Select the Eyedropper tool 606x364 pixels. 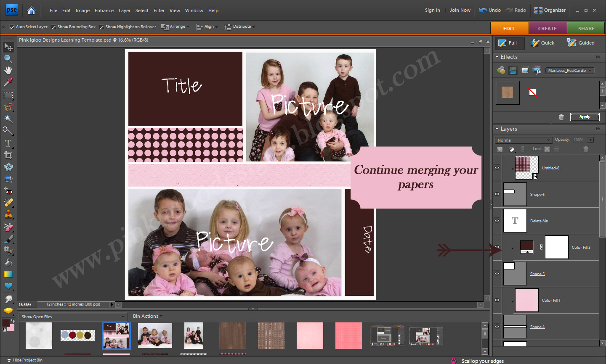click(8, 82)
